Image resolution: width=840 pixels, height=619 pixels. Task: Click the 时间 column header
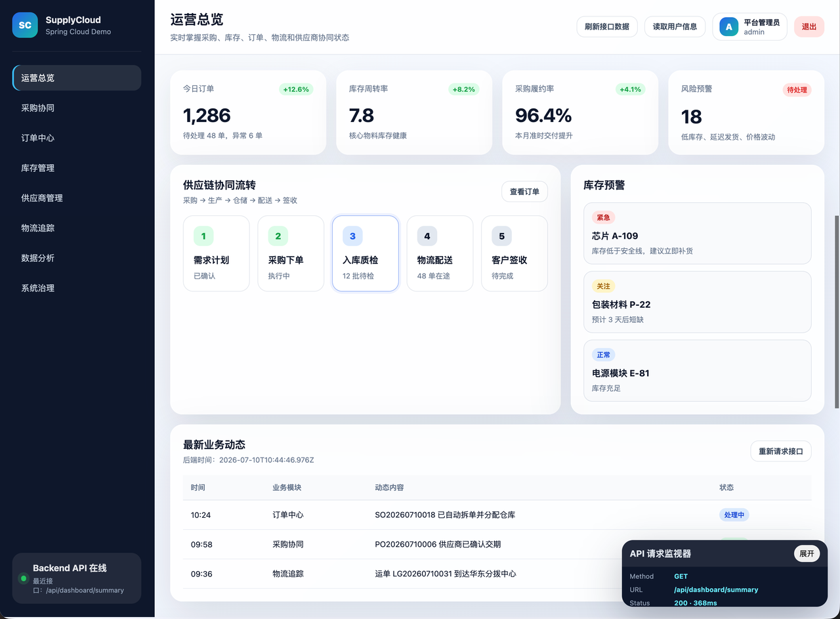coord(198,488)
